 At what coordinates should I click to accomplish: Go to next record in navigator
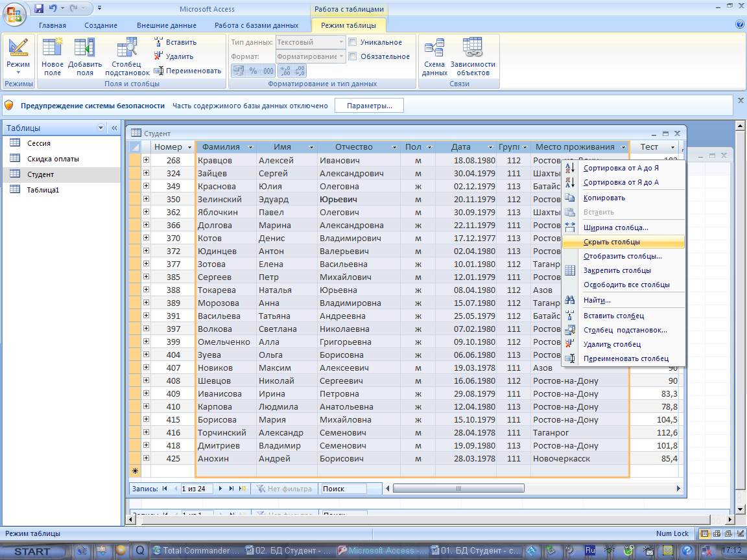[x=220, y=489]
